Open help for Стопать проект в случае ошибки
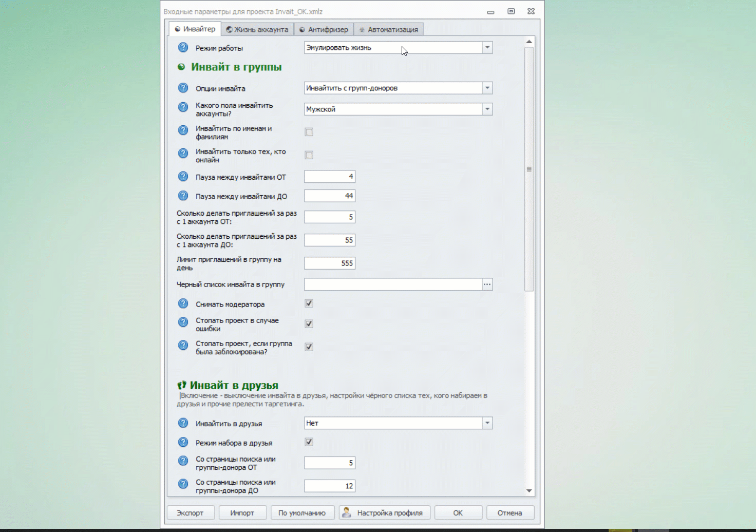This screenshot has width=756, height=532. point(183,322)
